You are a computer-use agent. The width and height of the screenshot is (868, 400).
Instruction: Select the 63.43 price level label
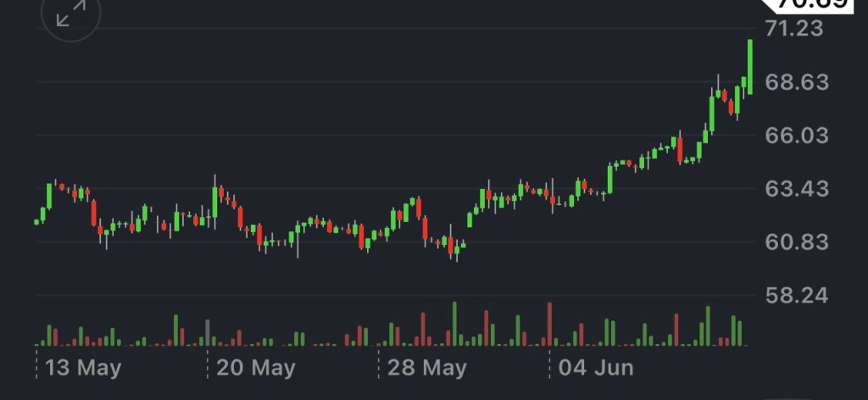[794, 189]
